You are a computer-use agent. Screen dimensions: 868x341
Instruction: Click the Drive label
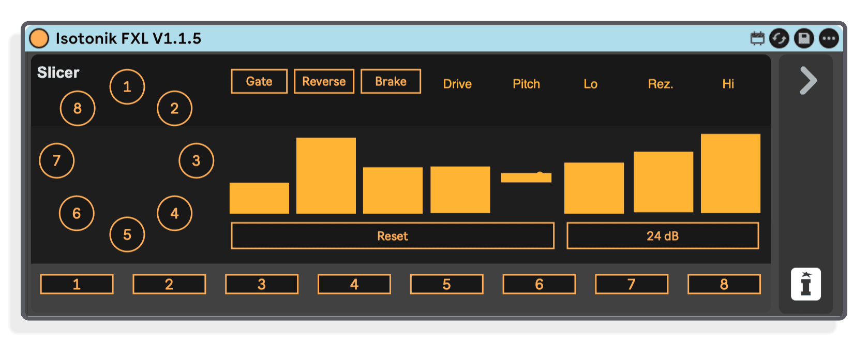tap(457, 84)
